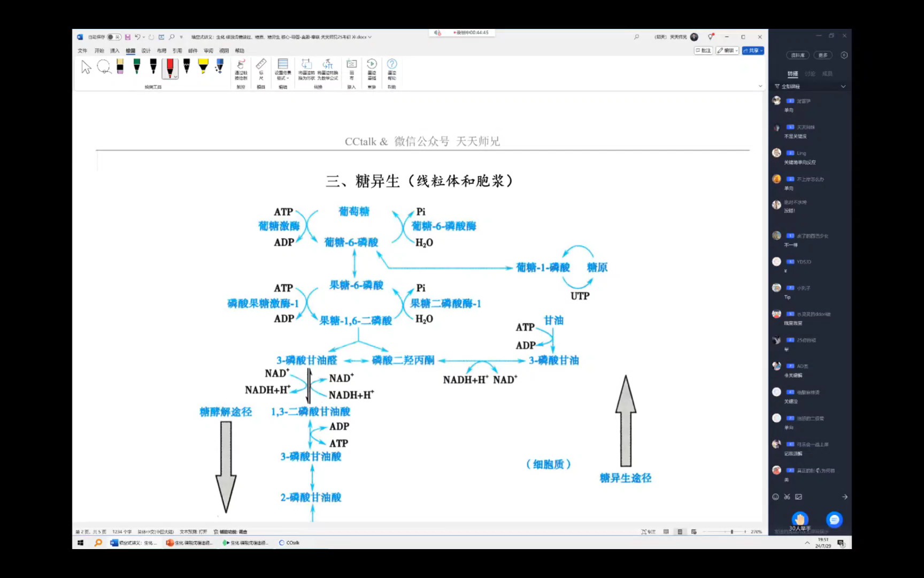This screenshot has height=578, width=924.
Task: Open the red pen options dropdown arrow
Action: point(175,77)
